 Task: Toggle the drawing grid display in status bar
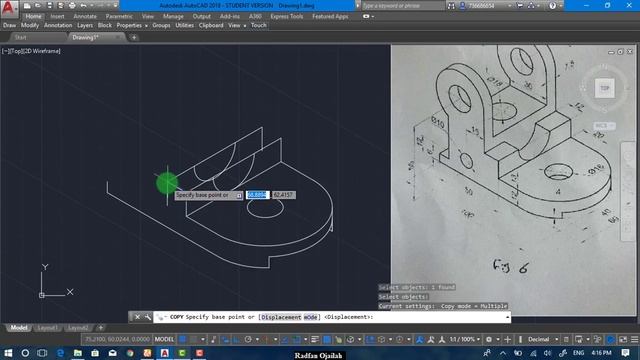click(183, 339)
